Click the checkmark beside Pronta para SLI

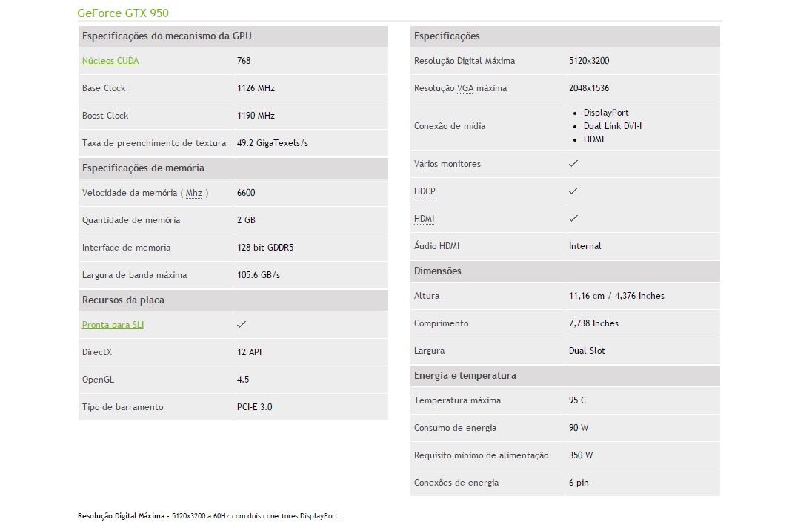click(242, 324)
